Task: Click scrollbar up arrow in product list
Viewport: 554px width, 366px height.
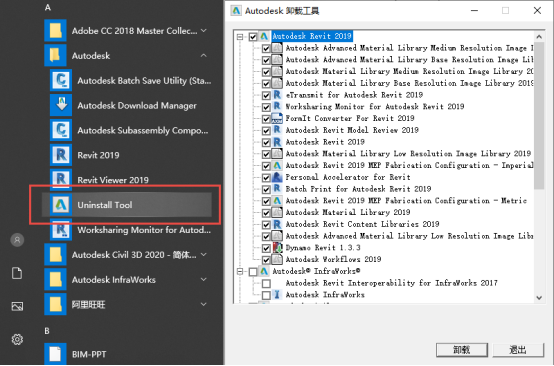Action: pos(539,37)
